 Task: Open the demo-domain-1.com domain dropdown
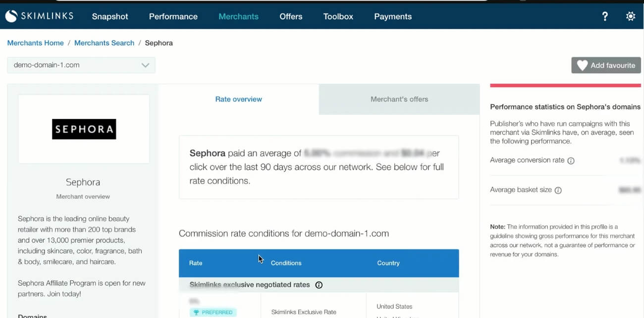(81, 65)
